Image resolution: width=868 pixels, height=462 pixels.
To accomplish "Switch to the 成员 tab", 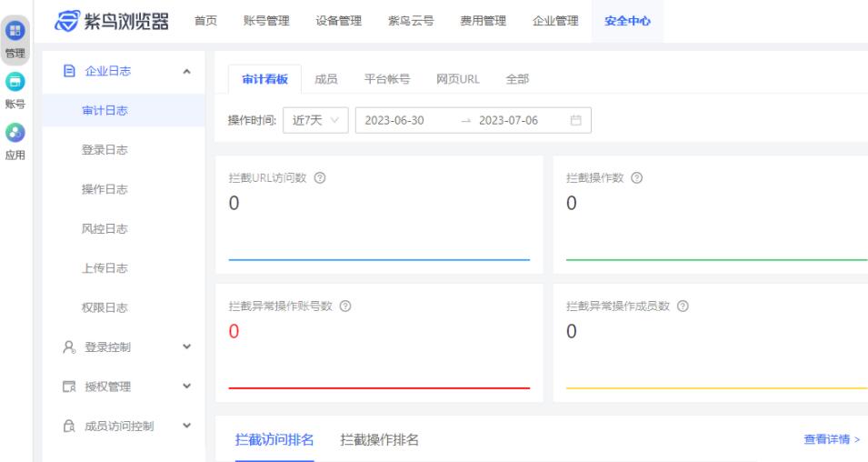I will pyautogui.click(x=326, y=79).
